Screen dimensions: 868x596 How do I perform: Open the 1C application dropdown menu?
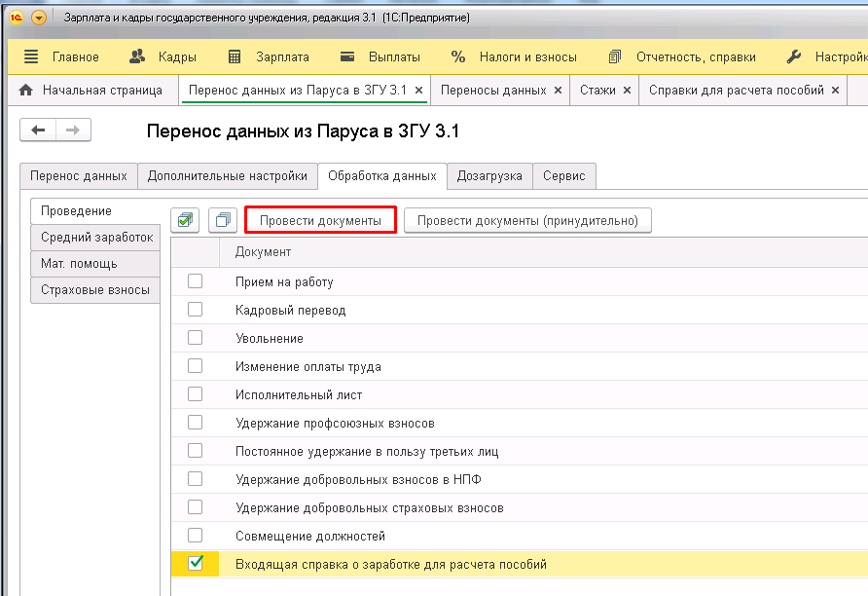tap(38, 19)
